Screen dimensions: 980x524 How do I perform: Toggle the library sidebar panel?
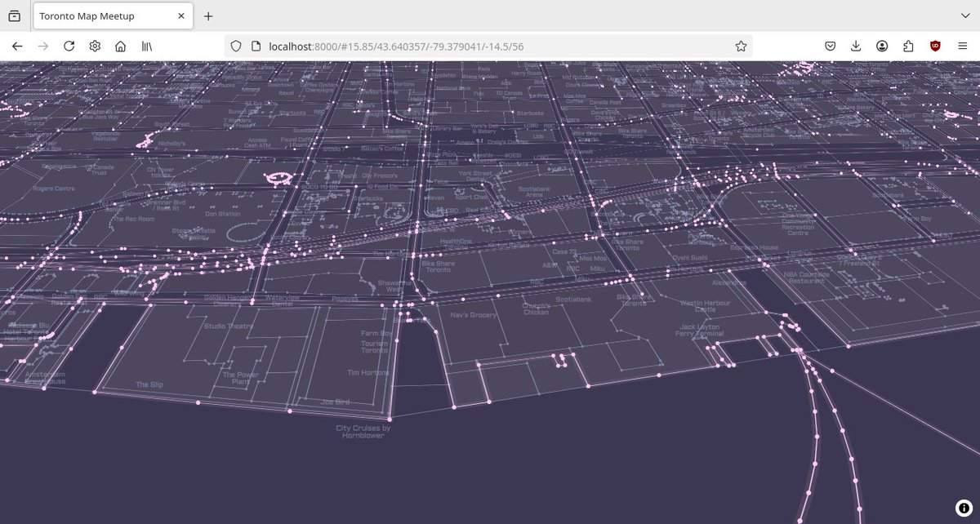point(147,46)
